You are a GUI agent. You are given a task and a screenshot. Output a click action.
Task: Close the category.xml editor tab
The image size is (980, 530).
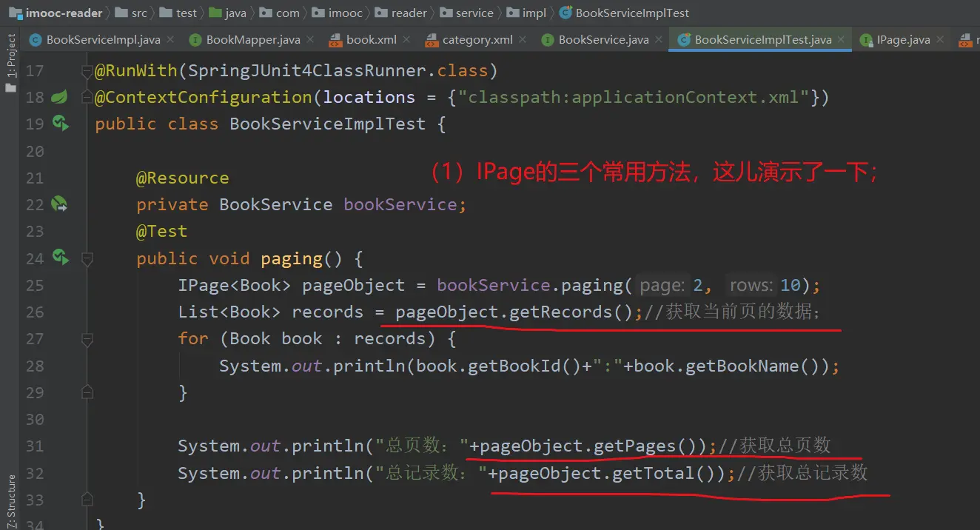click(x=523, y=40)
